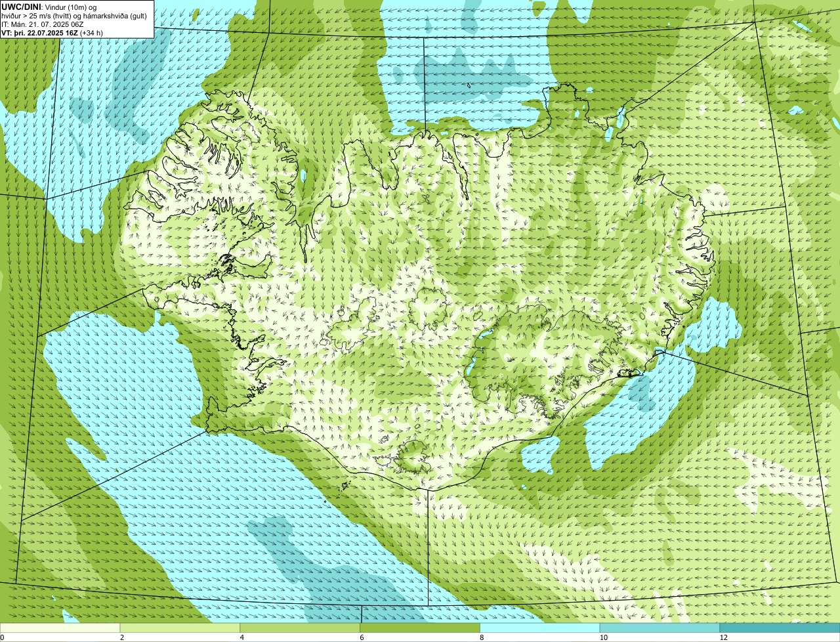Click the "UWC/DINI: Vindur (10m) og" title line
This screenshot has height=642, width=840.
pyautogui.click(x=49, y=7)
